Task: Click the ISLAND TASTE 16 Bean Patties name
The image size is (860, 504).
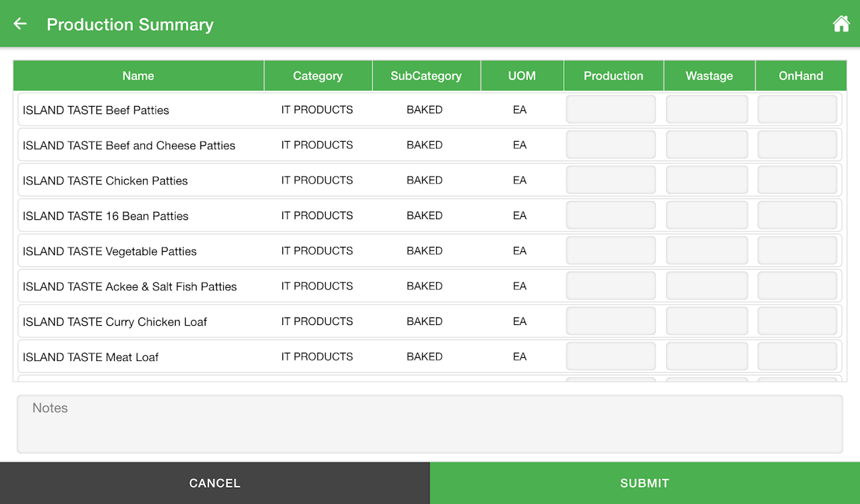Action: tap(106, 216)
